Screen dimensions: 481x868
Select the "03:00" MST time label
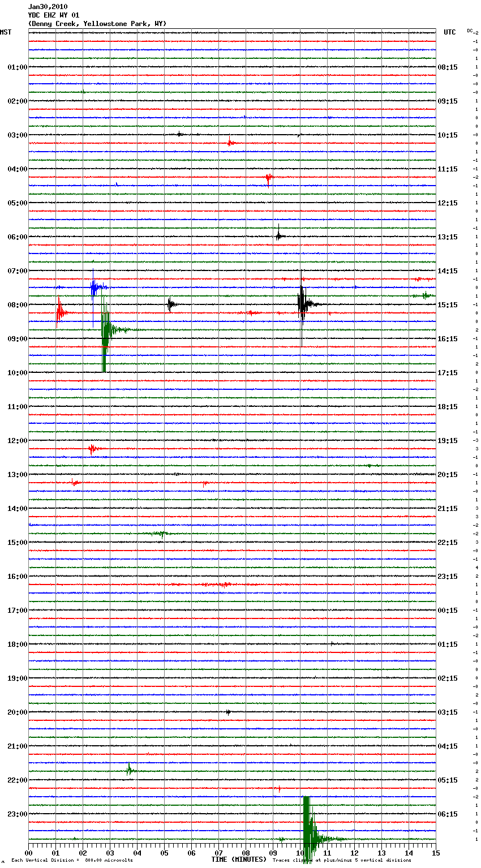click(x=18, y=135)
